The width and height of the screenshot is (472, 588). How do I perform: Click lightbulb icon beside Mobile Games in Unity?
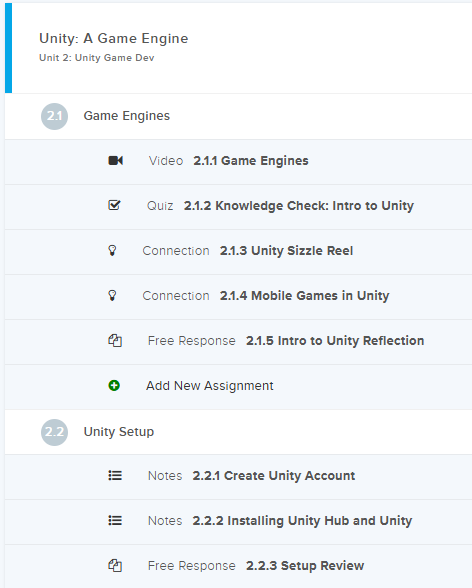click(x=112, y=296)
